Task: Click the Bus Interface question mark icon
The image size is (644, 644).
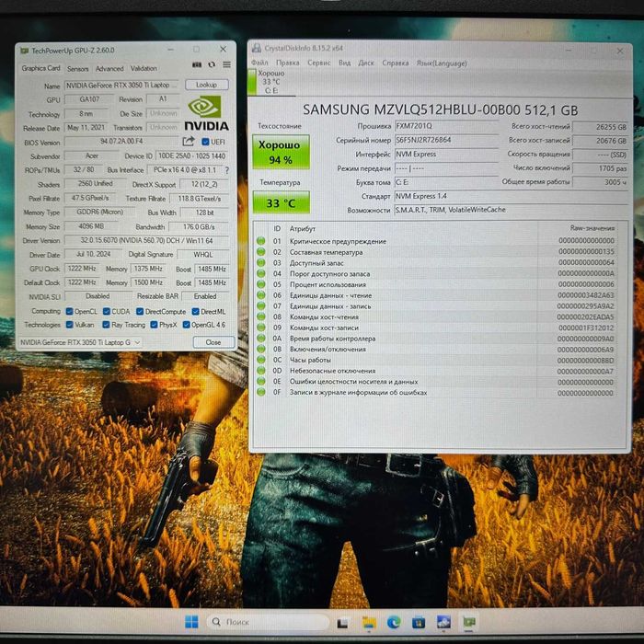Action: [226, 170]
